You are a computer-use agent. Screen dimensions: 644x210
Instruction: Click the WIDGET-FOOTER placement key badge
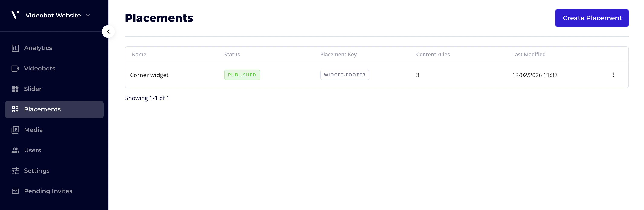tap(345, 75)
